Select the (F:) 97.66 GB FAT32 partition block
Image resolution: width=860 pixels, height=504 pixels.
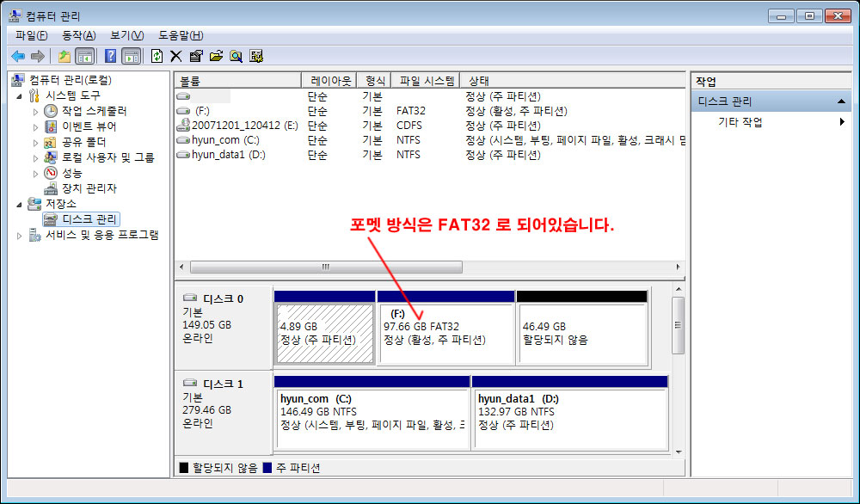[445, 333]
